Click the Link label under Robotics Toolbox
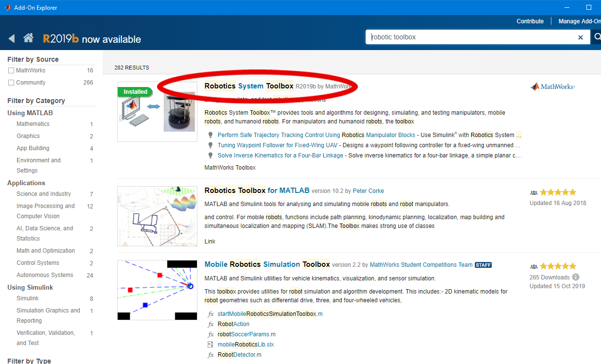Screen dimensions: 601x364 click(x=210, y=242)
